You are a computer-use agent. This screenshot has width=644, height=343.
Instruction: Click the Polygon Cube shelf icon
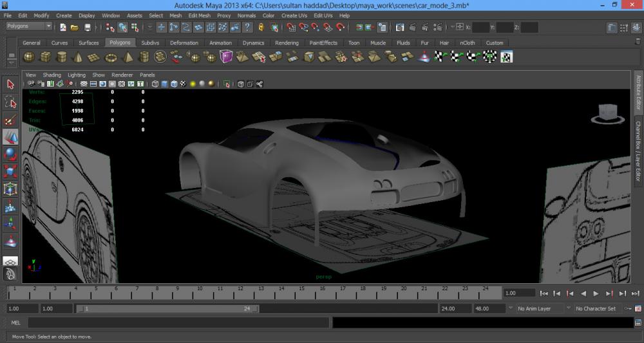click(46, 57)
